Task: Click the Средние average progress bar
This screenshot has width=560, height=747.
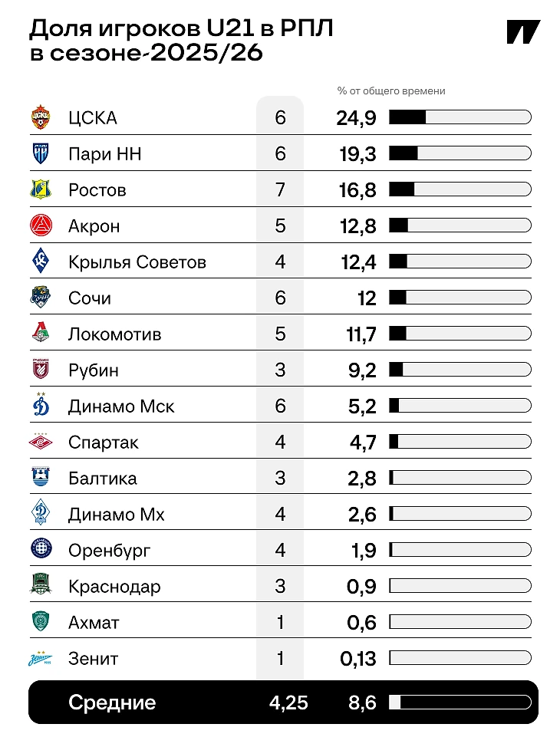Action: click(460, 703)
